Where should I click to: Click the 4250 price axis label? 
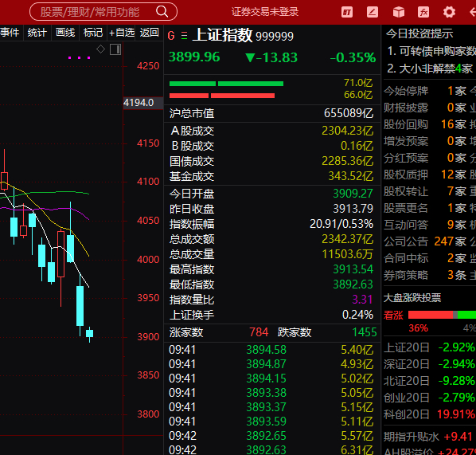148,66
